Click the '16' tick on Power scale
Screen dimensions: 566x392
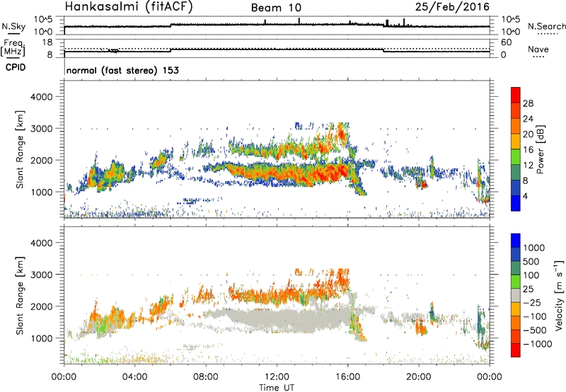tap(528, 150)
